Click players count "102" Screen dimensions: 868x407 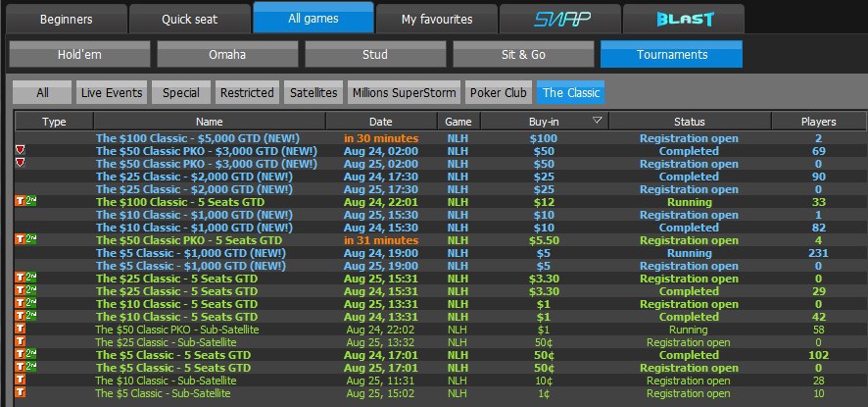(x=818, y=355)
